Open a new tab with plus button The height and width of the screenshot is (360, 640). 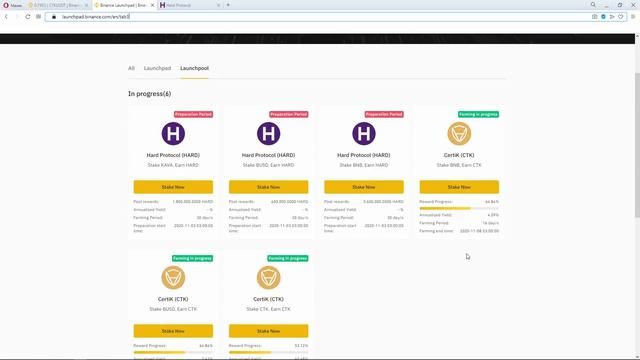pyautogui.click(x=228, y=5)
